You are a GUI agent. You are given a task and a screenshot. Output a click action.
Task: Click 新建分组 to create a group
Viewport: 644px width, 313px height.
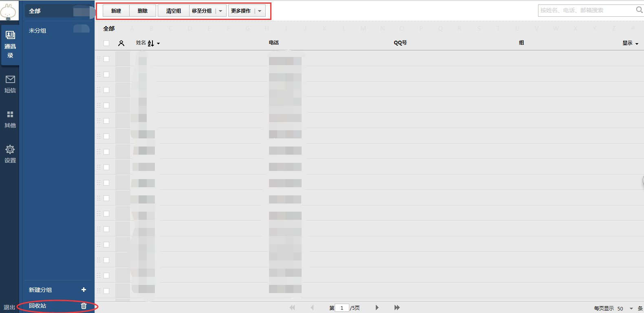point(40,290)
